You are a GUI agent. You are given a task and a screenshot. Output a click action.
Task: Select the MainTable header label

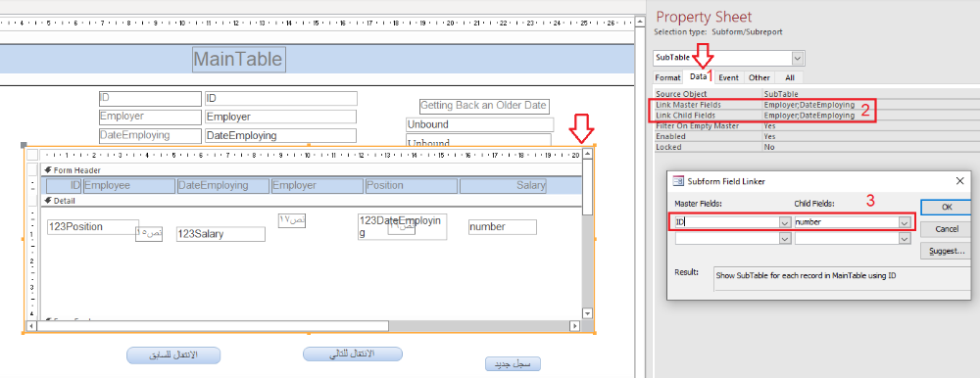pos(239,60)
